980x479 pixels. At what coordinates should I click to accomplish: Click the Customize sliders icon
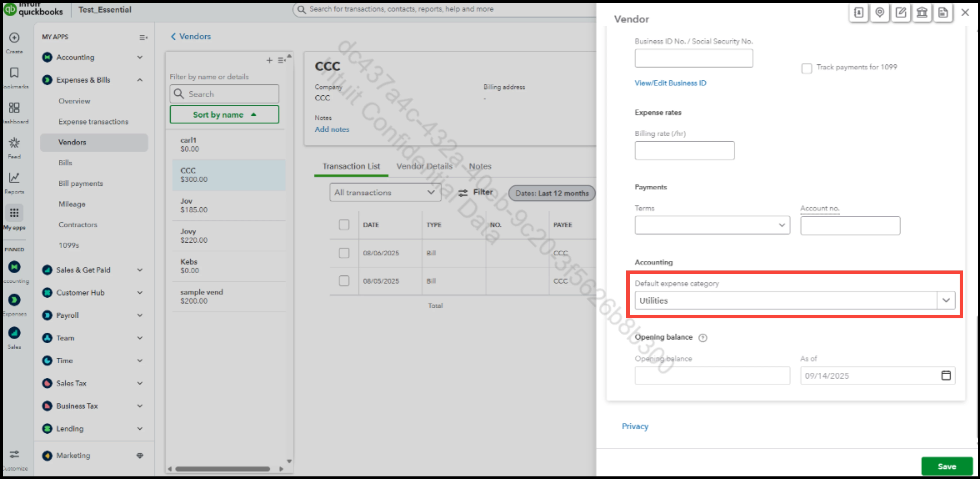14,454
